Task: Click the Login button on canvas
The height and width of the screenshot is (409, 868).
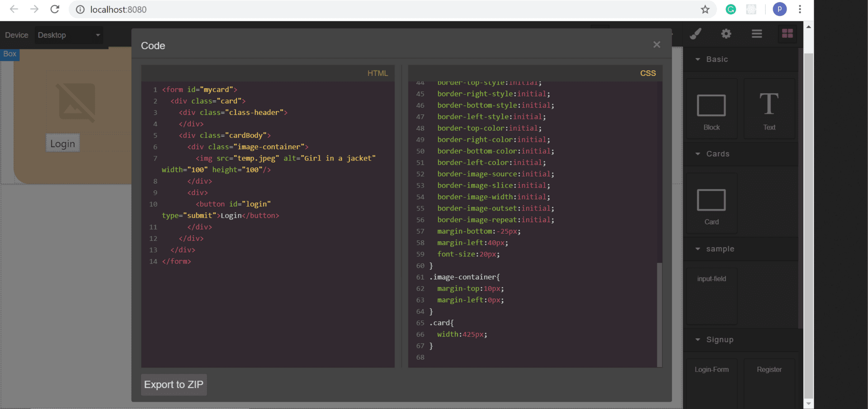Action: [62, 144]
